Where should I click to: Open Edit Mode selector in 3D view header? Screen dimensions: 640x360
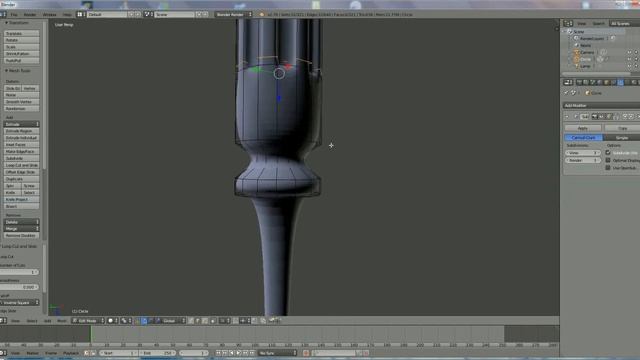click(x=88, y=321)
